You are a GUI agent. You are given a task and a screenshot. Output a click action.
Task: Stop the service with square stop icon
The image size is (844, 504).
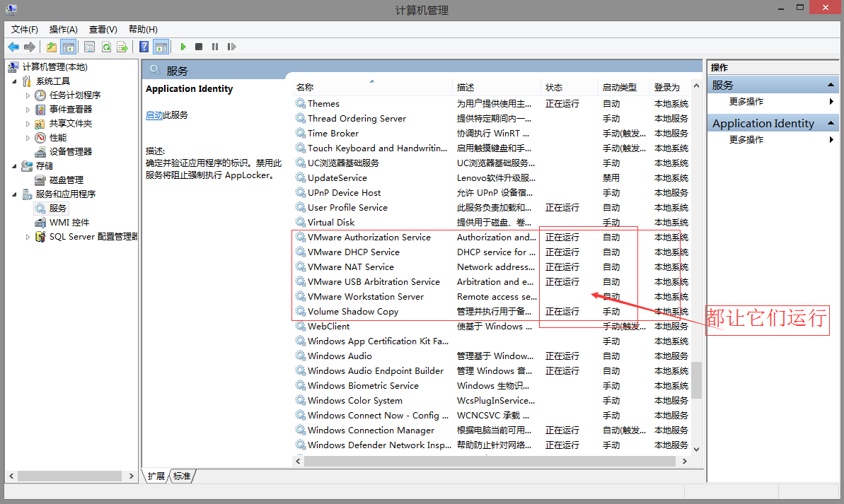click(199, 47)
